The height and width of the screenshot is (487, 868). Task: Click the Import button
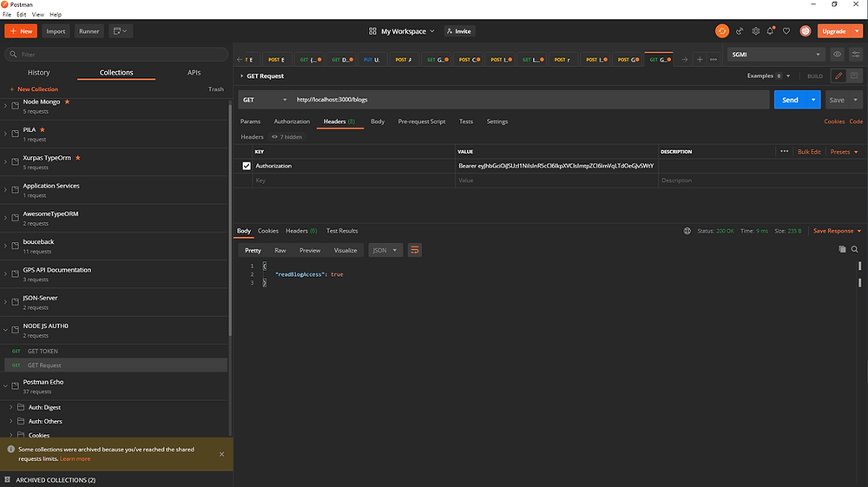click(x=56, y=31)
